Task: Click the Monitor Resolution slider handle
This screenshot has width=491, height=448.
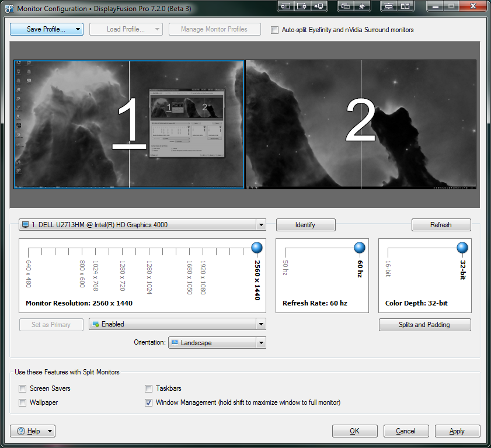Action: point(257,248)
